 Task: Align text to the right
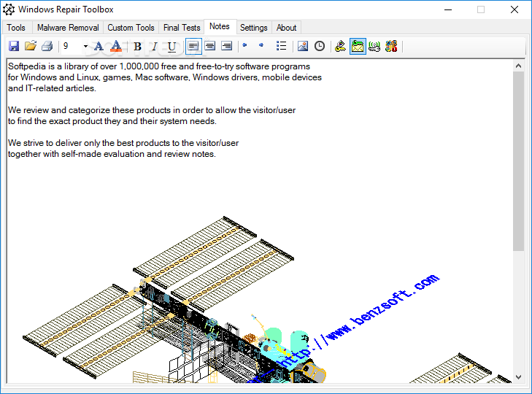[x=227, y=46]
